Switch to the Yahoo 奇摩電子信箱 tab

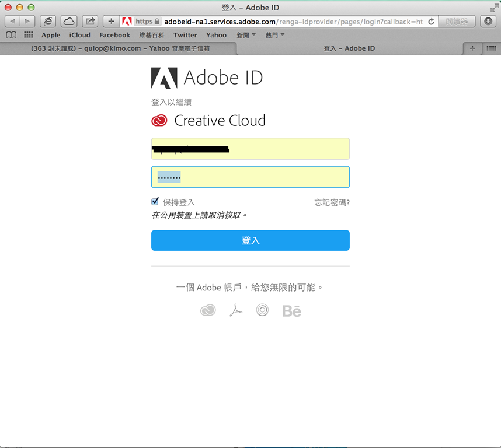pyautogui.click(x=120, y=48)
